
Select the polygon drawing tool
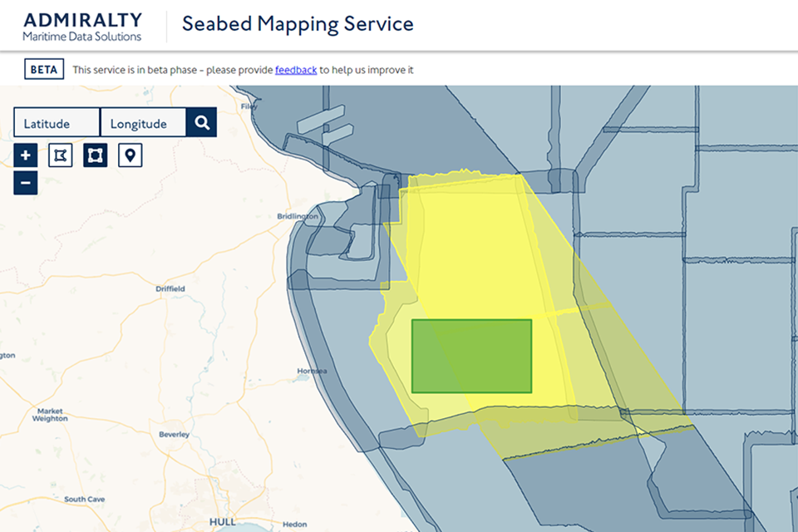(x=60, y=155)
